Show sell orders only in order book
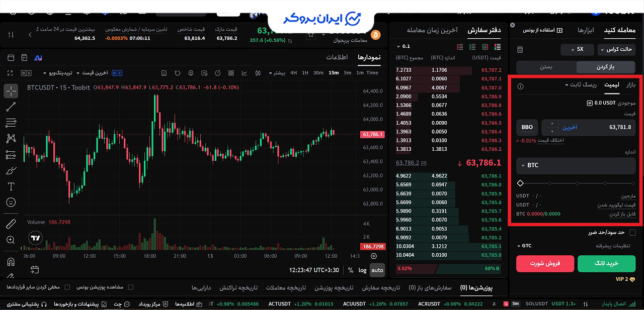644x310 pixels. click(459, 47)
